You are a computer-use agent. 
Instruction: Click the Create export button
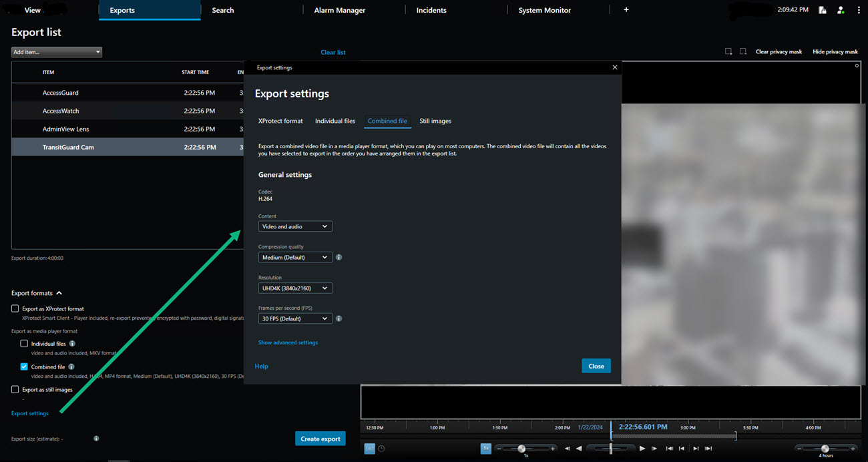click(x=320, y=439)
